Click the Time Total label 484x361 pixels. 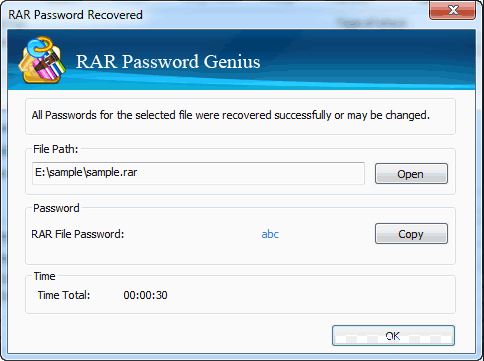coord(64,295)
